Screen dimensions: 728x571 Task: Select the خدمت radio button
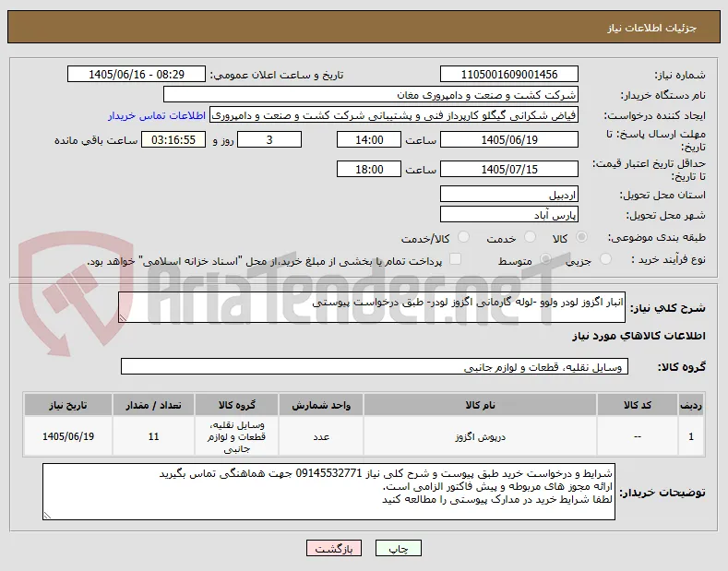tap(530, 237)
